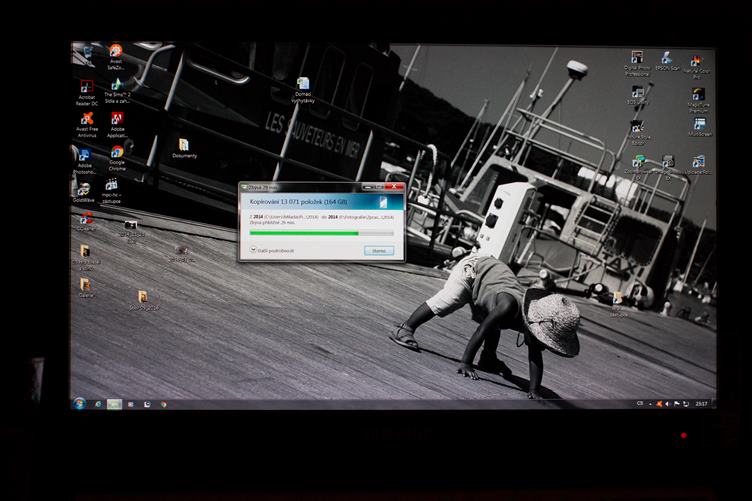Viewport: 752px width, 501px height.
Task: Open the Adobe Application Manager shortcut
Action: (x=118, y=125)
